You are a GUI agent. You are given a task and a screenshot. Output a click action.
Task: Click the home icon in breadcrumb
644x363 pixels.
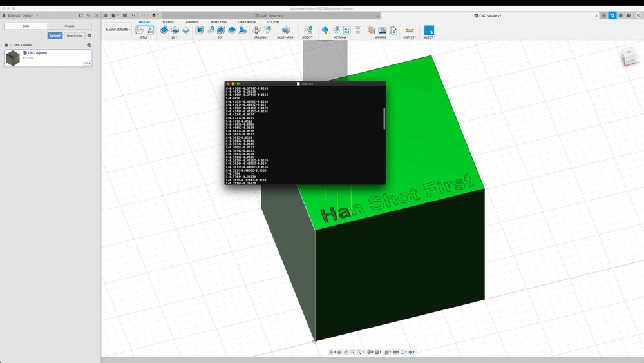6,45
